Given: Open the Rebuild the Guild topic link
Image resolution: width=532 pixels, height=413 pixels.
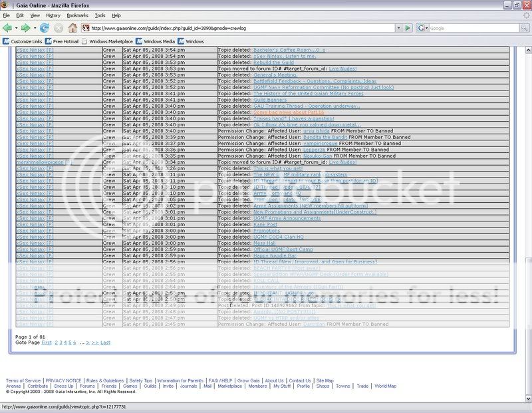Looking at the screenshot, I should click(x=273, y=63).
